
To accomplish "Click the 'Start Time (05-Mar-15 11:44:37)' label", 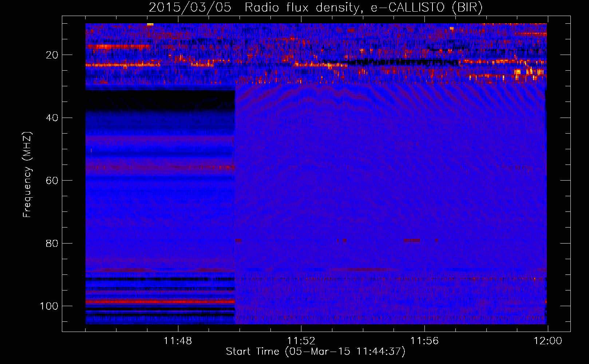I will [x=316, y=352].
